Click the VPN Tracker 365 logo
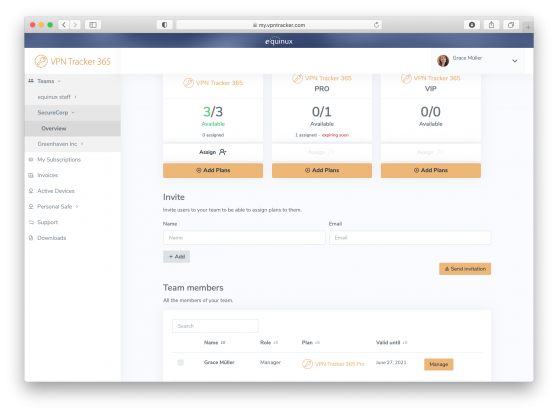The height and width of the screenshot is (414, 558). pos(73,61)
